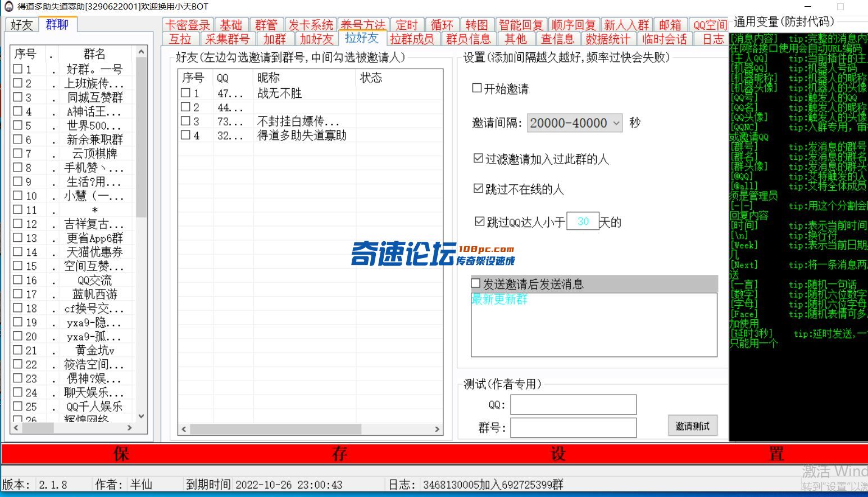
Task: Enable the 开始邀请 checkbox
Action: pyautogui.click(x=477, y=88)
